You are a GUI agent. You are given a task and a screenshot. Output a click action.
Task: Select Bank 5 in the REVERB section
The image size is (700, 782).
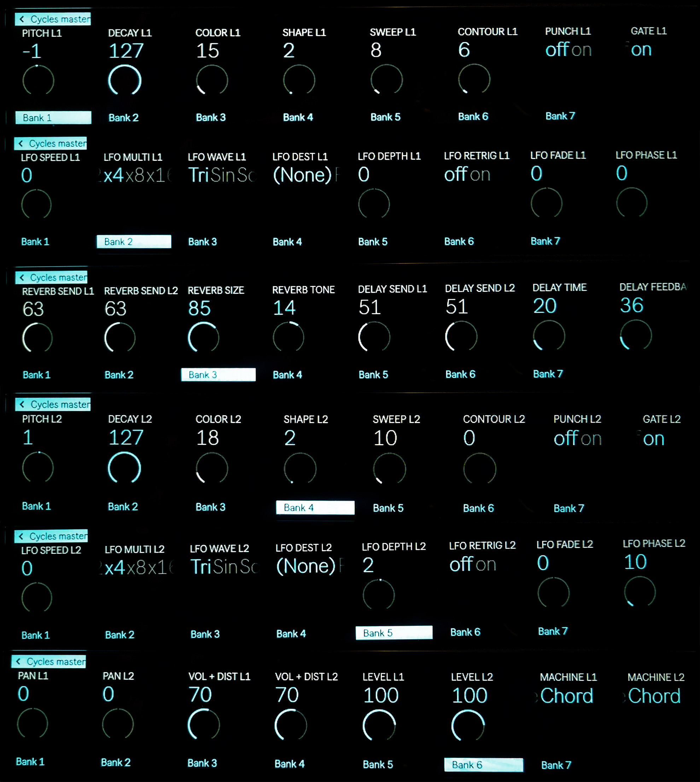[373, 375]
